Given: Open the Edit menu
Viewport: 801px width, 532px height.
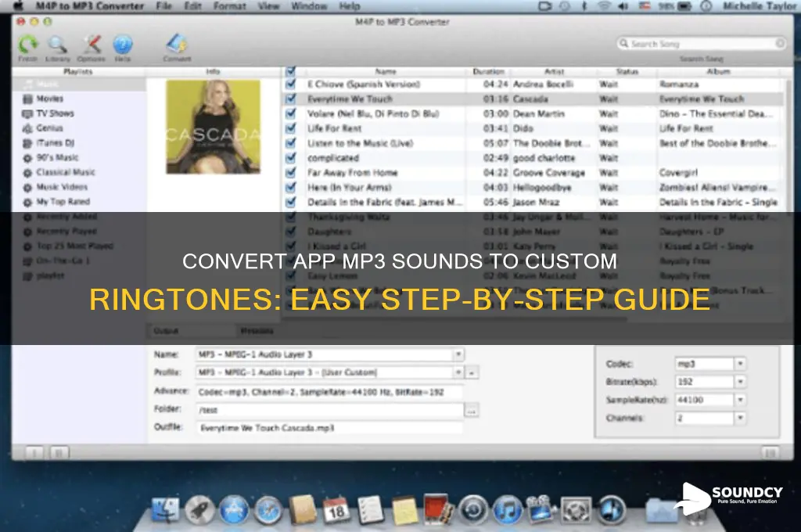Looking at the screenshot, I should click(x=192, y=6).
